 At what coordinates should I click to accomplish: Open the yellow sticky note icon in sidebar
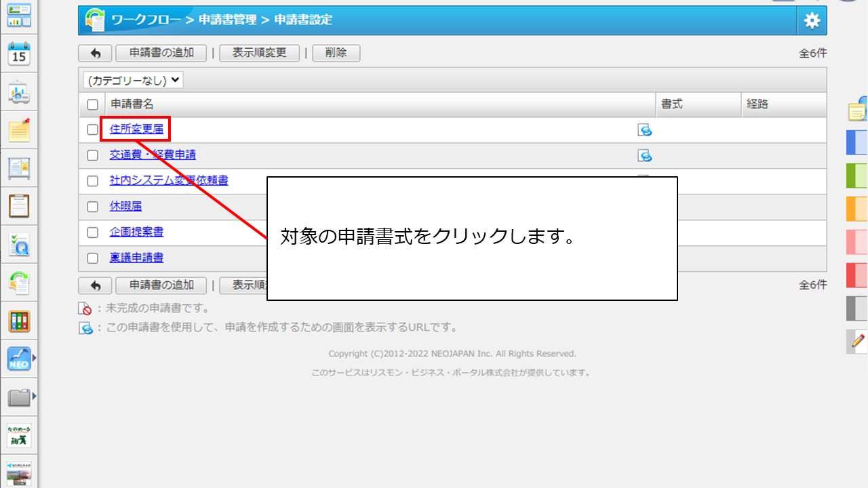(19, 130)
